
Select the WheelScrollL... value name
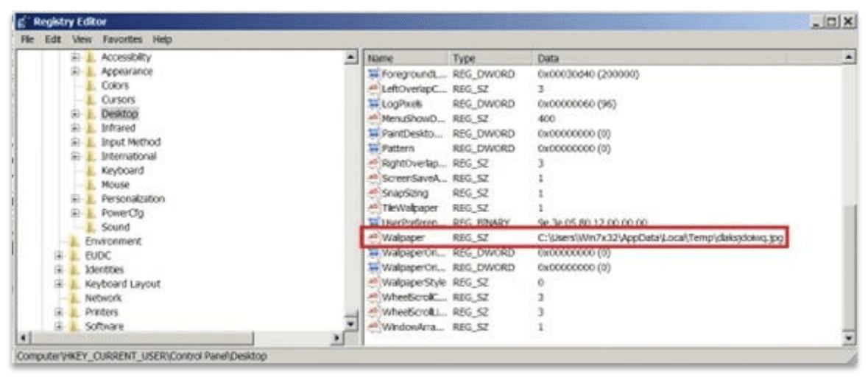point(414,313)
